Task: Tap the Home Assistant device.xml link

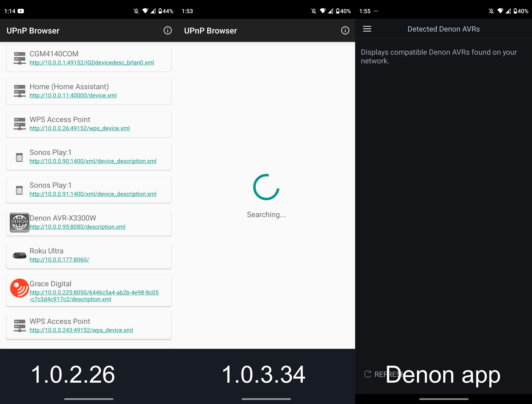Action: pos(73,95)
